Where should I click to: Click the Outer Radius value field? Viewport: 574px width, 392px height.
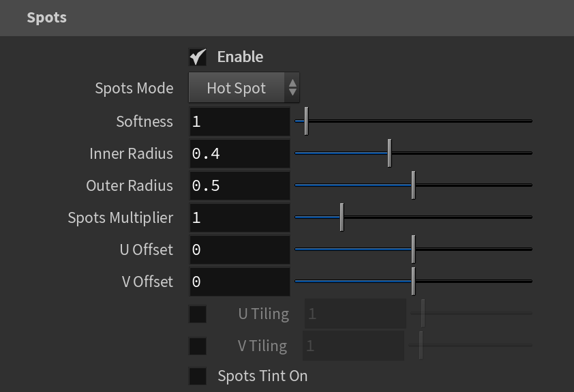(x=240, y=185)
